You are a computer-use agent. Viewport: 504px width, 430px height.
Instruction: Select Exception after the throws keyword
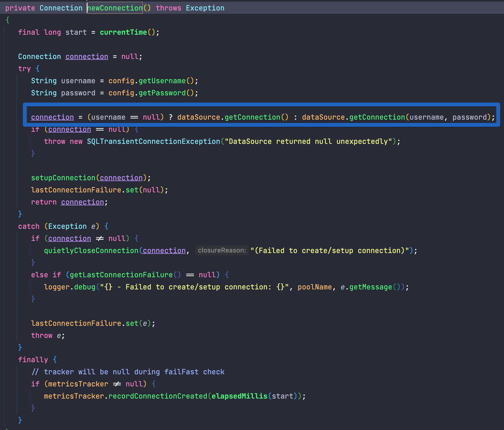(x=205, y=8)
